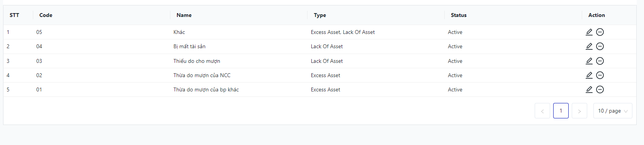Edit the Thừa do mượn của NCC entry
Screen dimensions: 644x145
(x=589, y=75)
